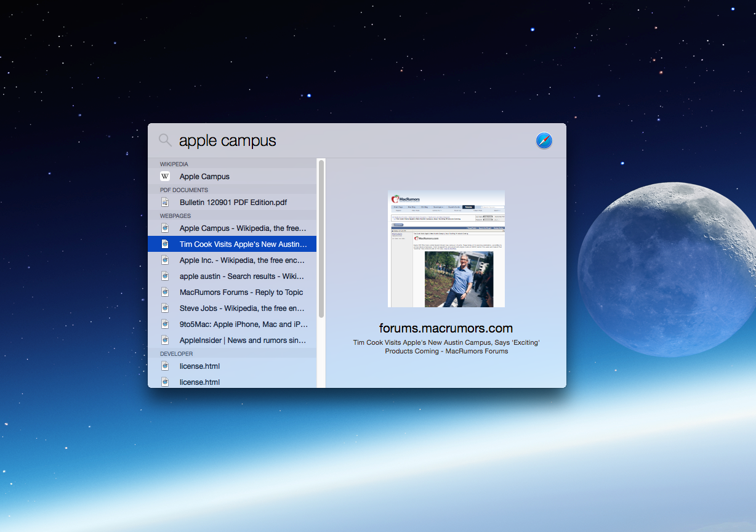756x532 pixels.
Task: Click icon beside Steve Jobs result
Action: tap(165, 308)
